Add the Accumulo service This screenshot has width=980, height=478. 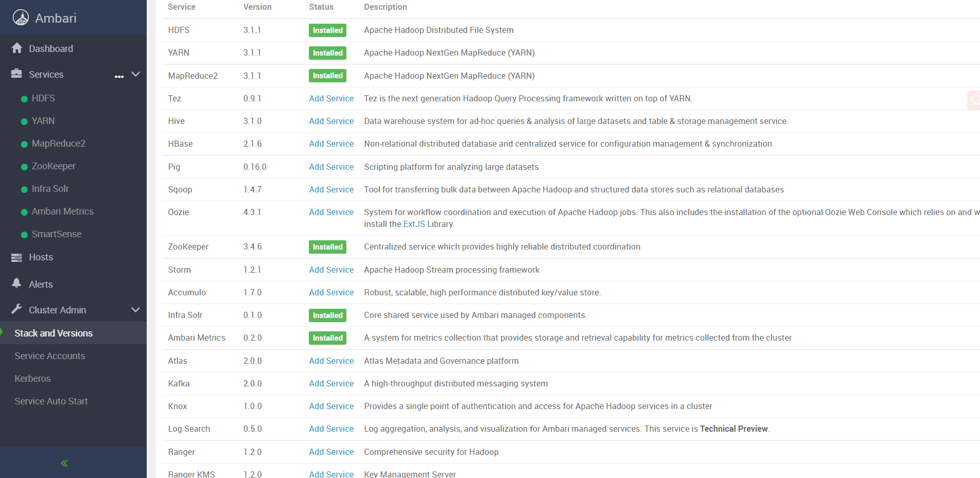click(x=331, y=292)
